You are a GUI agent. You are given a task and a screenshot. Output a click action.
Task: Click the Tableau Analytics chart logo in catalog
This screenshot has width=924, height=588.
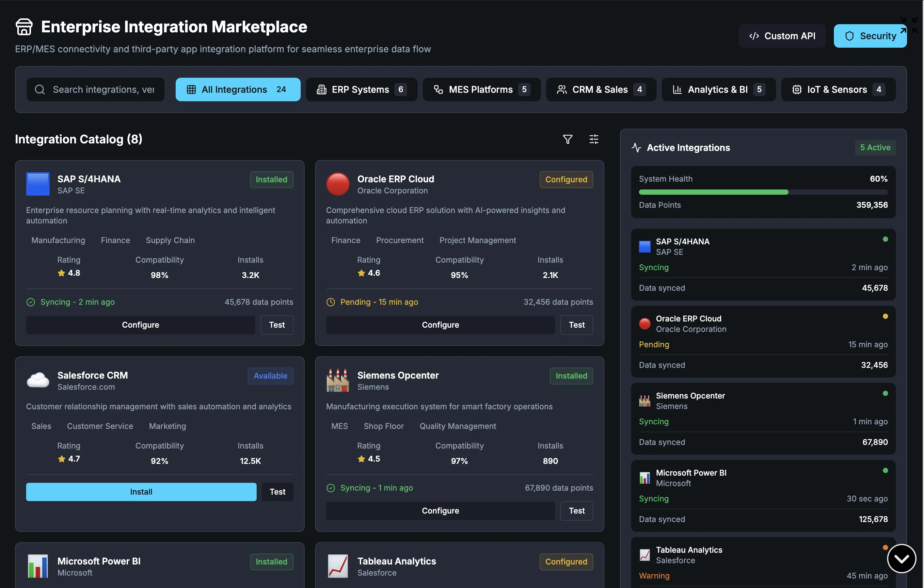point(338,566)
